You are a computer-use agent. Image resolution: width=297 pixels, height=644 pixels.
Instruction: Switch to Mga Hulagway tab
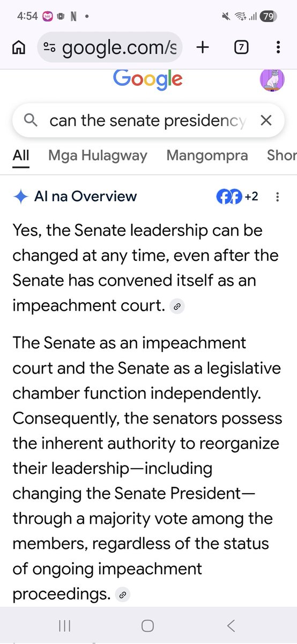tap(98, 156)
